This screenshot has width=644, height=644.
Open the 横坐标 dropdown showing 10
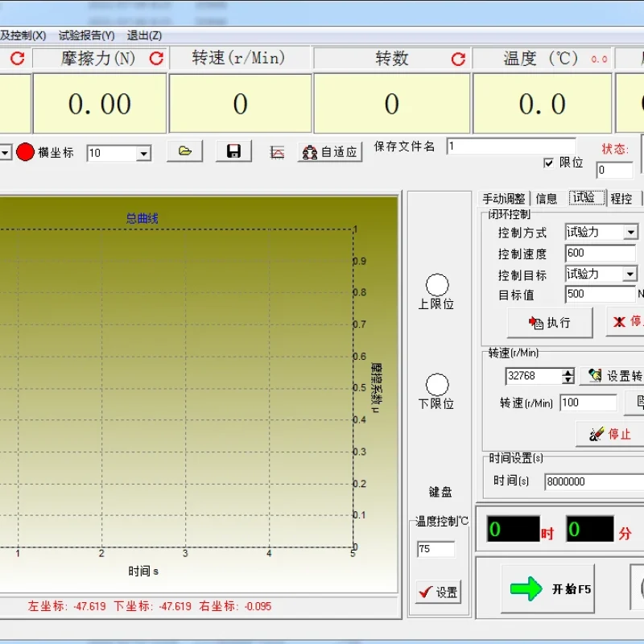[x=143, y=154]
